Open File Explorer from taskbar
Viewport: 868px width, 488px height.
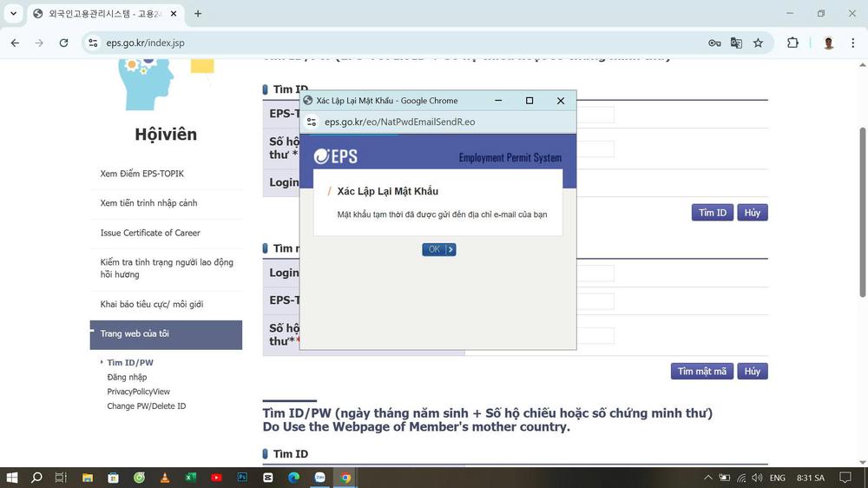click(x=88, y=478)
